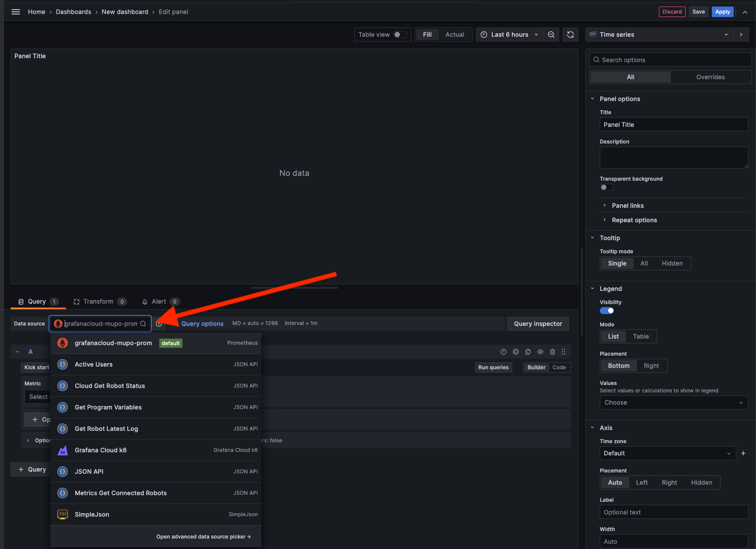Enable Transparent background switch
The image size is (756, 549).
606,187
